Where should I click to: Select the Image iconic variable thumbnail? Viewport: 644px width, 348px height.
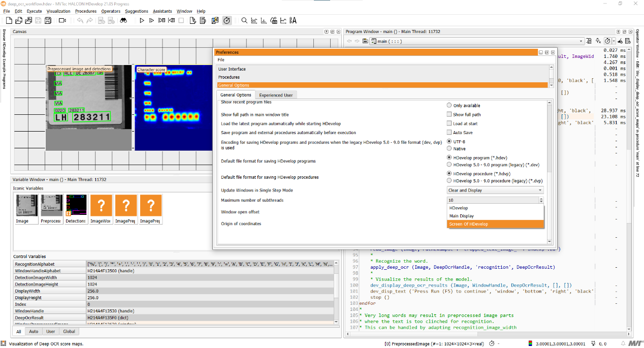(x=26, y=209)
